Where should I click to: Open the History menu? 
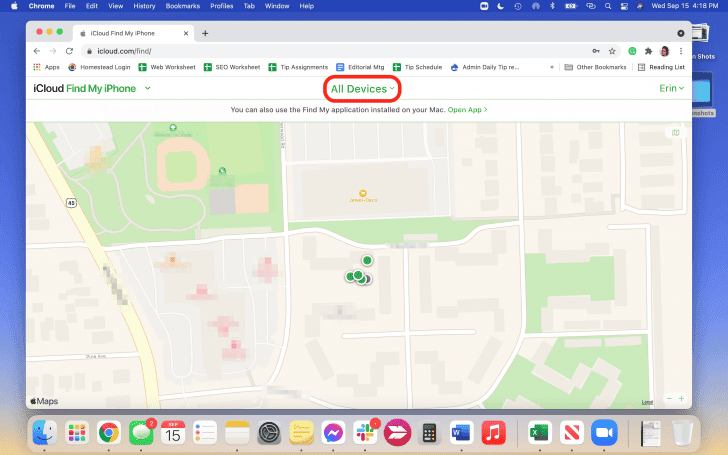144,6
